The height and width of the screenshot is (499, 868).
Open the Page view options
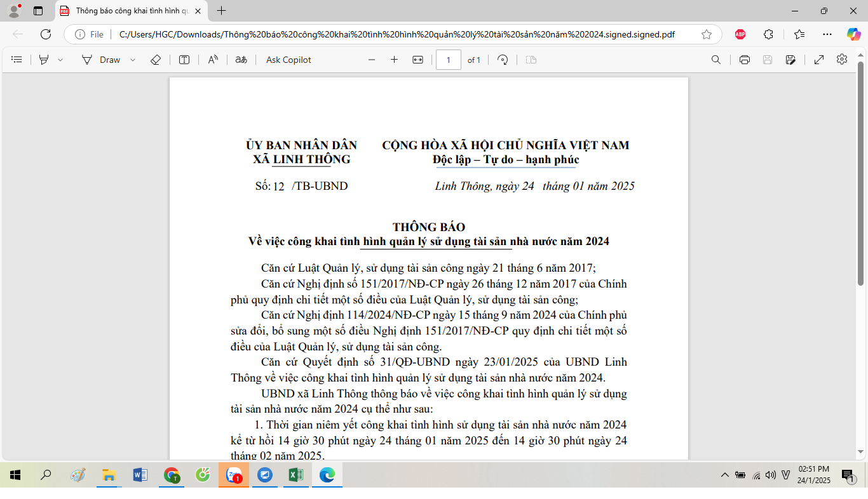click(x=531, y=60)
